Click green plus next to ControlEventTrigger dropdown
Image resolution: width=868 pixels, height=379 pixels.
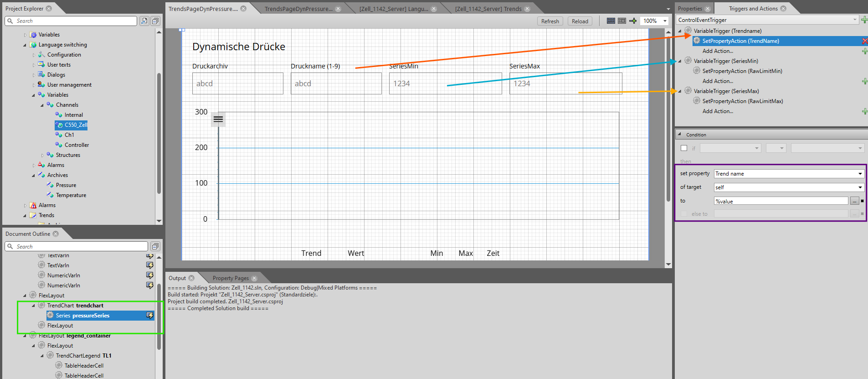[864, 20]
